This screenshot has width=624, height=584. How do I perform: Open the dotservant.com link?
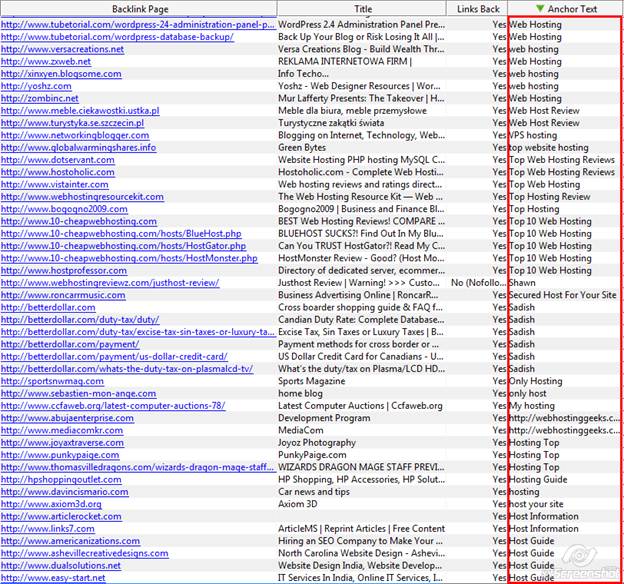pyautogui.click(x=58, y=160)
